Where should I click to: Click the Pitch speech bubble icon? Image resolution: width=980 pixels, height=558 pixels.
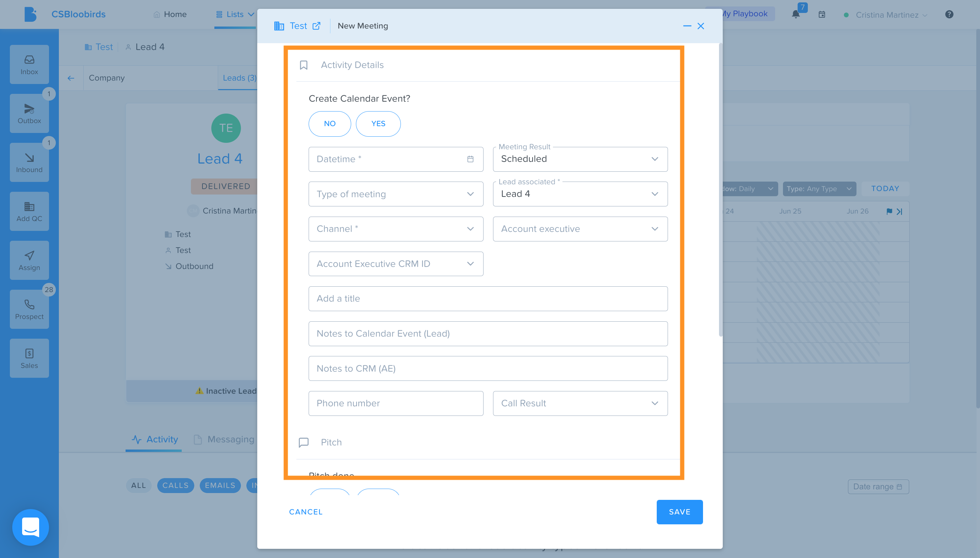coord(304,442)
